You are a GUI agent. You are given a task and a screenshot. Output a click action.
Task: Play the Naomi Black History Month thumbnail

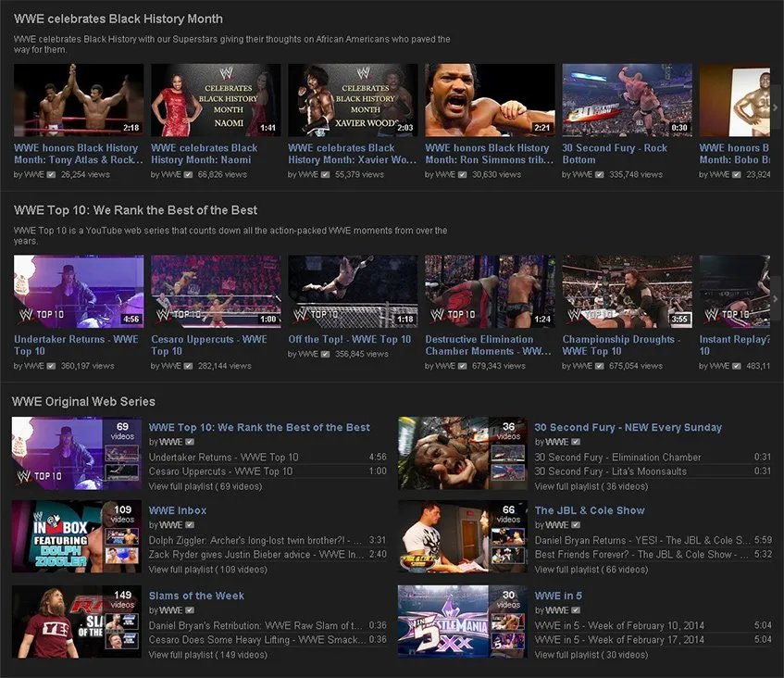[x=216, y=100]
